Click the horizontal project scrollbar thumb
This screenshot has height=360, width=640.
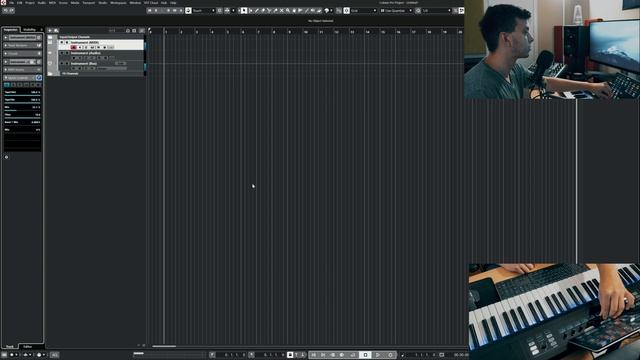click(x=164, y=346)
